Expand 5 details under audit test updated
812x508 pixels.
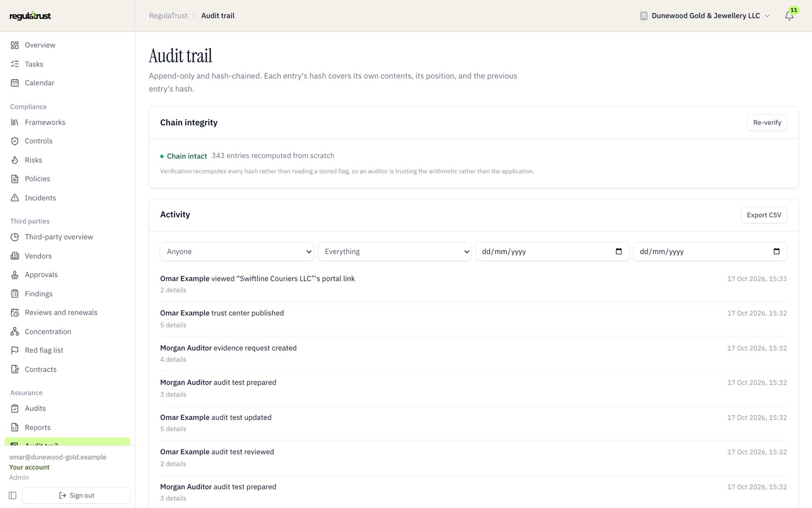coord(173,429)
